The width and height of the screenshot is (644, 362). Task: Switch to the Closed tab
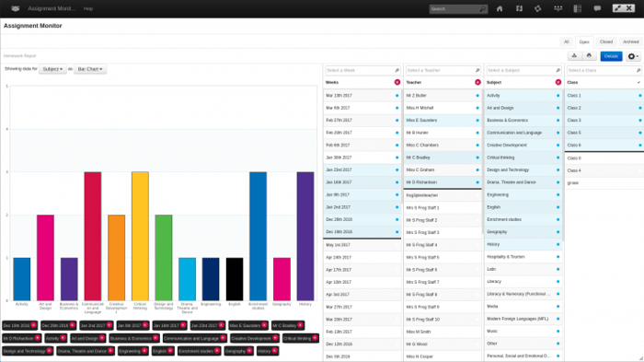606,42
